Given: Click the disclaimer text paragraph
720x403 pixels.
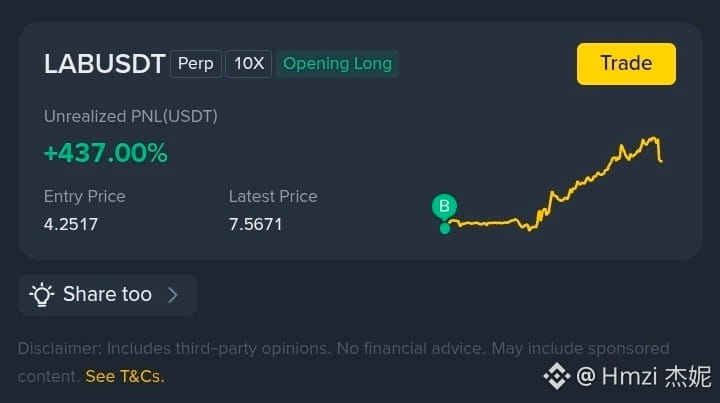Looking at the screenshot, I should point(343,363).
